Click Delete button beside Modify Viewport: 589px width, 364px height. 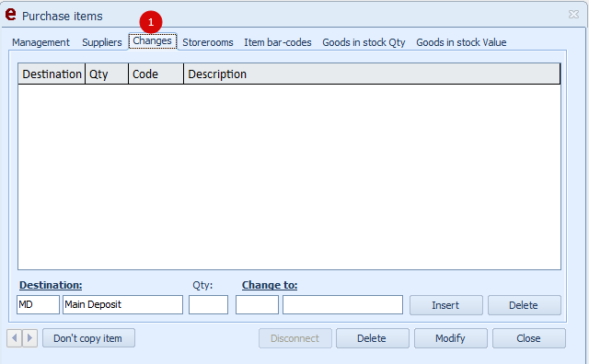pos(372,338)
